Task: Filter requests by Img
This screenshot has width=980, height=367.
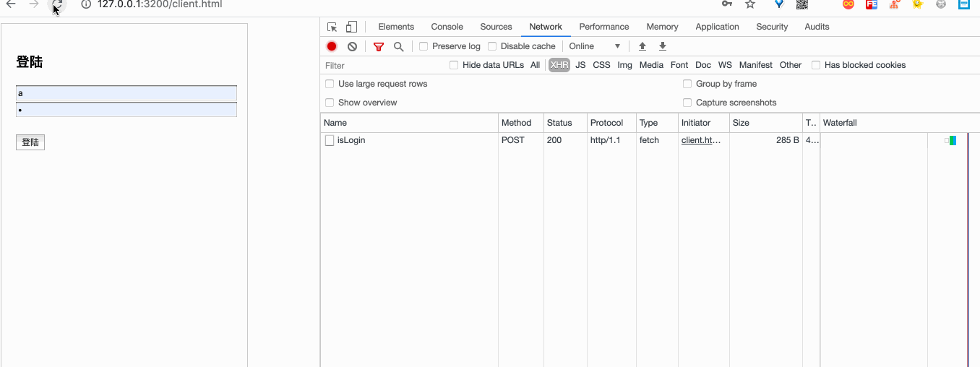Action: tap(624, 65)
